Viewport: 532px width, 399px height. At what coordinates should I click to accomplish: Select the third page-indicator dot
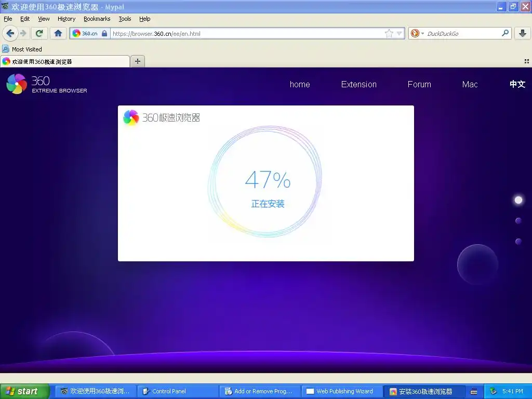click(518, 242)
